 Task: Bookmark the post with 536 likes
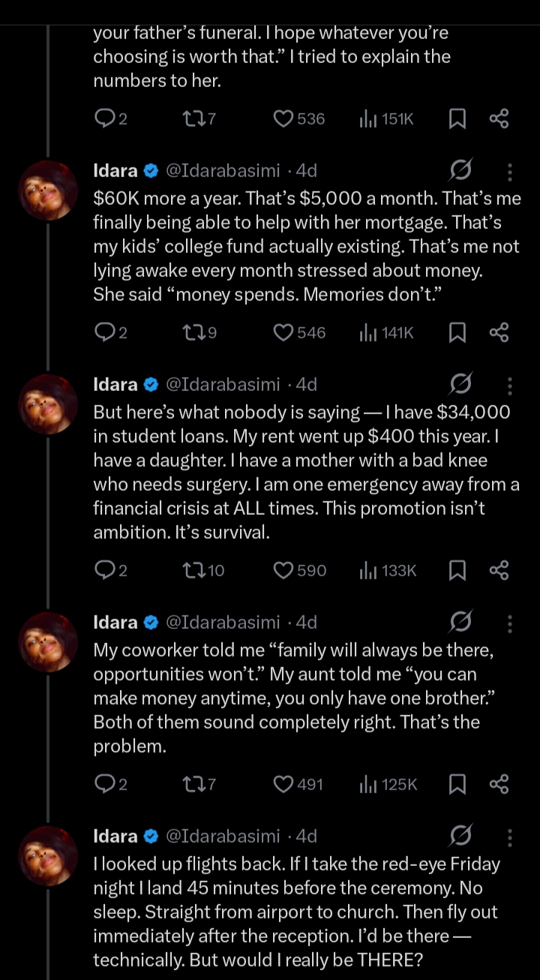coord(457,119)
